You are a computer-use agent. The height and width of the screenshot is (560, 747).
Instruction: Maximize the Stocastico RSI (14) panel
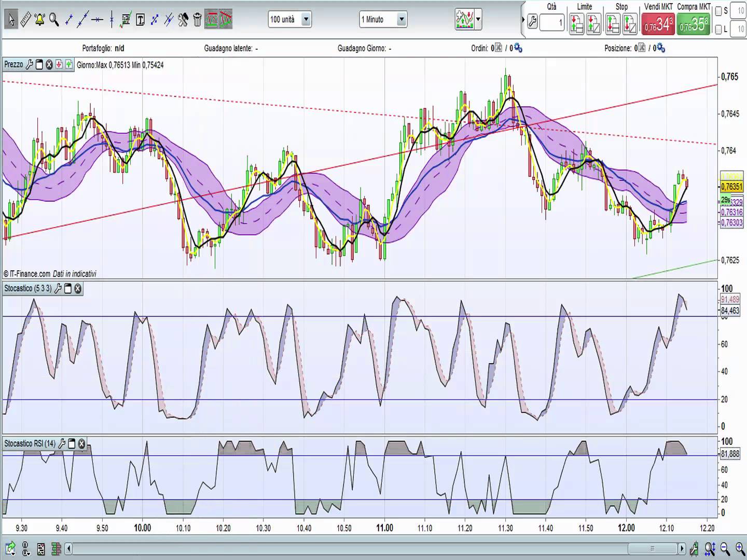[x=72, y=443]
